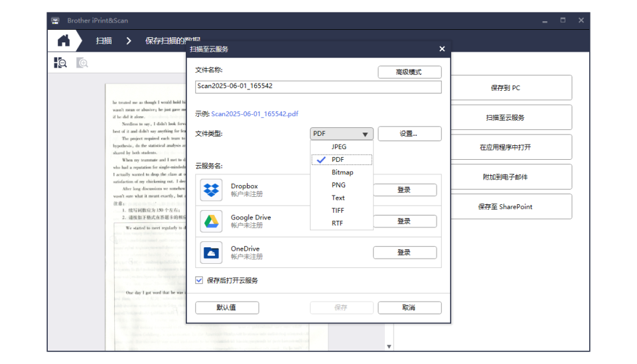The width and height of the screenshot is (637, 364).
Task: Click the 设置... button
Action: click(x=409, y=133)
